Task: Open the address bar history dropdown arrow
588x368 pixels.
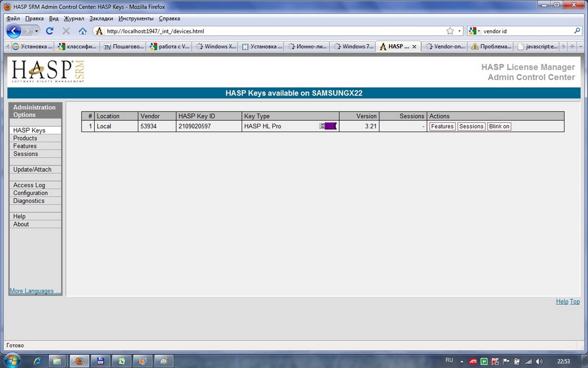Action: tap(459, 31)
